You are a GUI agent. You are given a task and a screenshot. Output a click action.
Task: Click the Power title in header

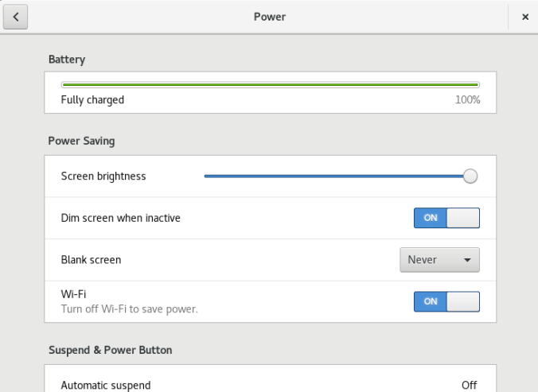270,17
